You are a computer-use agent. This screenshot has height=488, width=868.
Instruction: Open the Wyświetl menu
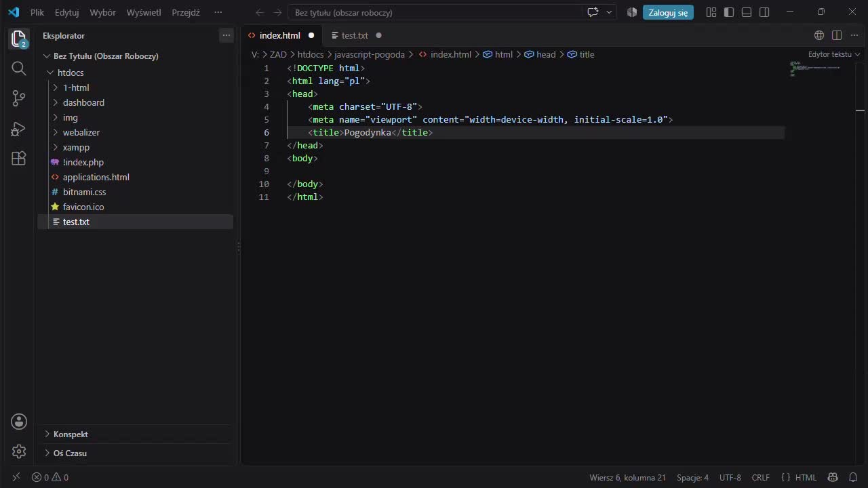[x=144, y=12]
